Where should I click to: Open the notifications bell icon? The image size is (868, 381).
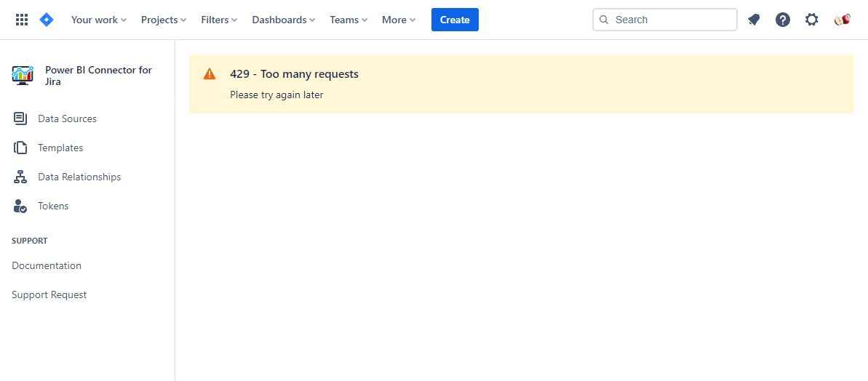point(754,20)
